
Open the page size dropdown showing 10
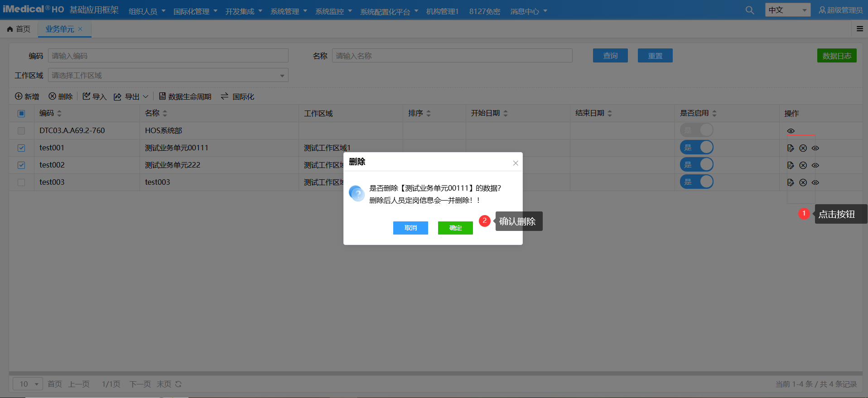28,384
